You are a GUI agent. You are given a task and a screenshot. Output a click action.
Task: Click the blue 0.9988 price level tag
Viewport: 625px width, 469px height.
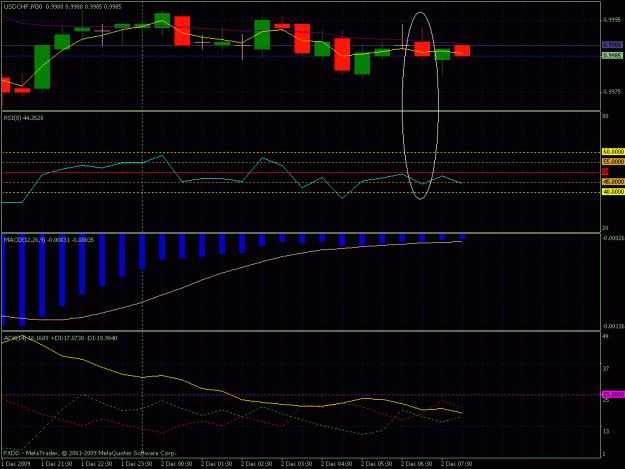tap(612, 45)
